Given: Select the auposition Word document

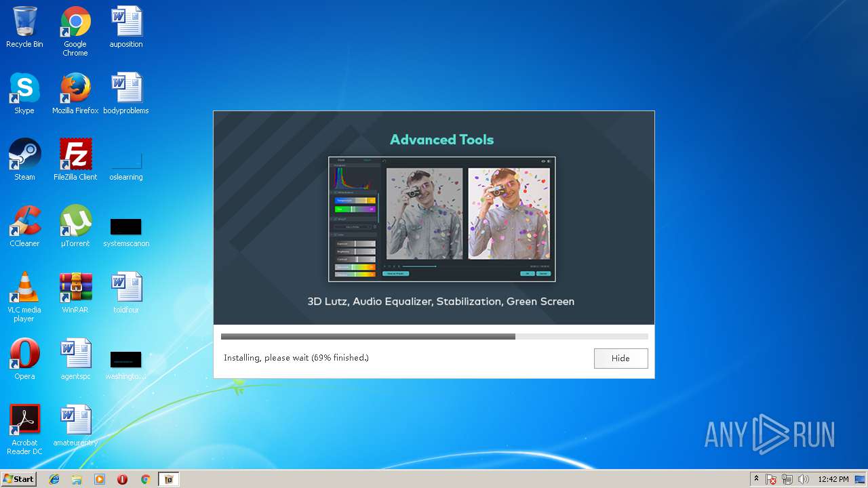Looking at the screenshot, I should pos(126,28).
